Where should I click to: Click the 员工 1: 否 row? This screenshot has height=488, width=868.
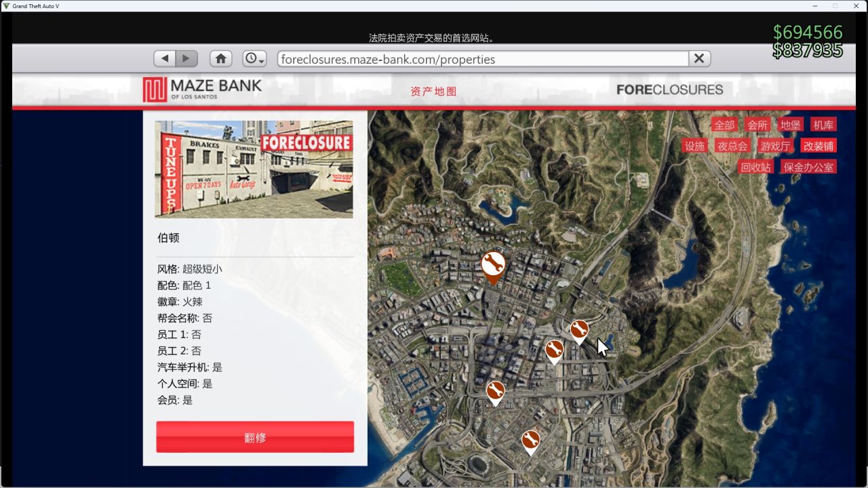pyautogui.click(x=180, y=334)
